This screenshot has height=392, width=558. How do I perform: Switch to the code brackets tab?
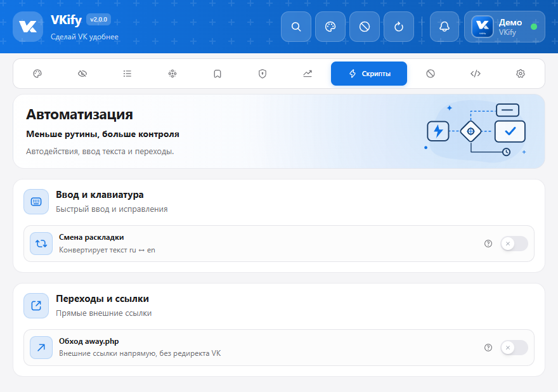tap(476, 74)
